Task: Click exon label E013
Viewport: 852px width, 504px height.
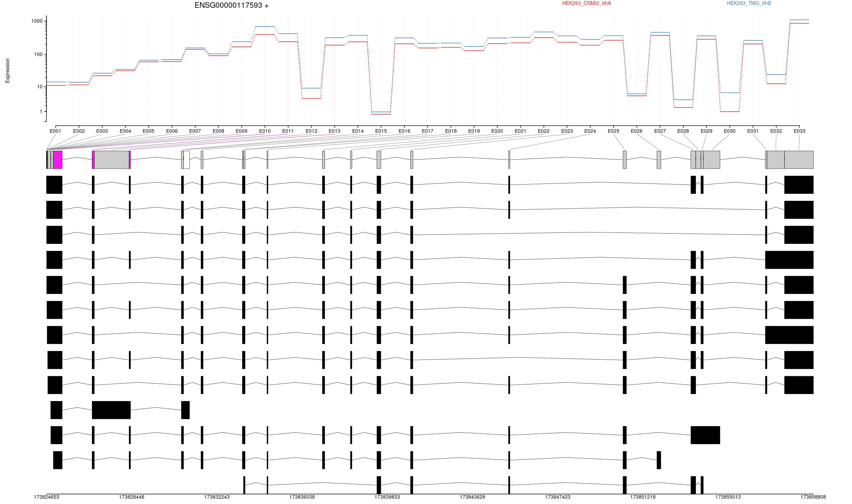Action: pos(334,131)
